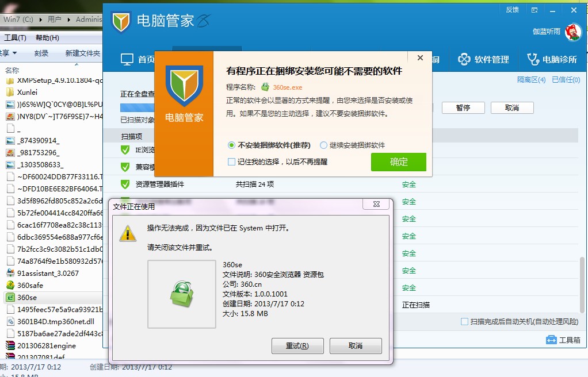This screenshot has width=588, height=377.
Task: Click green check beside 兼容 row
Action: point(125,167)
